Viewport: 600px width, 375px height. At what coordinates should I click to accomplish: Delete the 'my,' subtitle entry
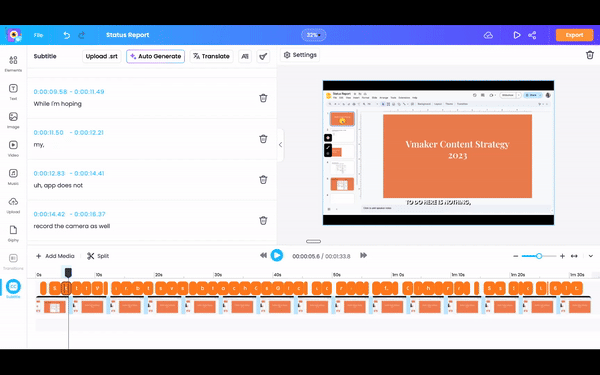(263, 139)
